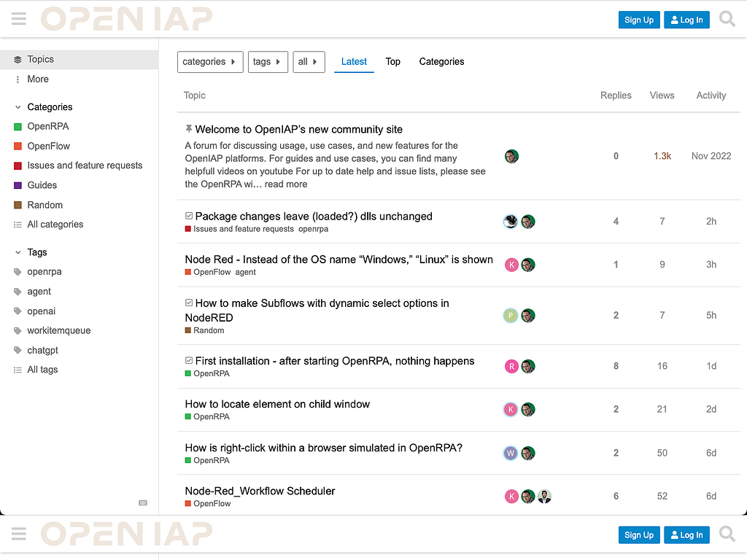
Task: Select the Topics sidebar item
Action: (40, 59)
